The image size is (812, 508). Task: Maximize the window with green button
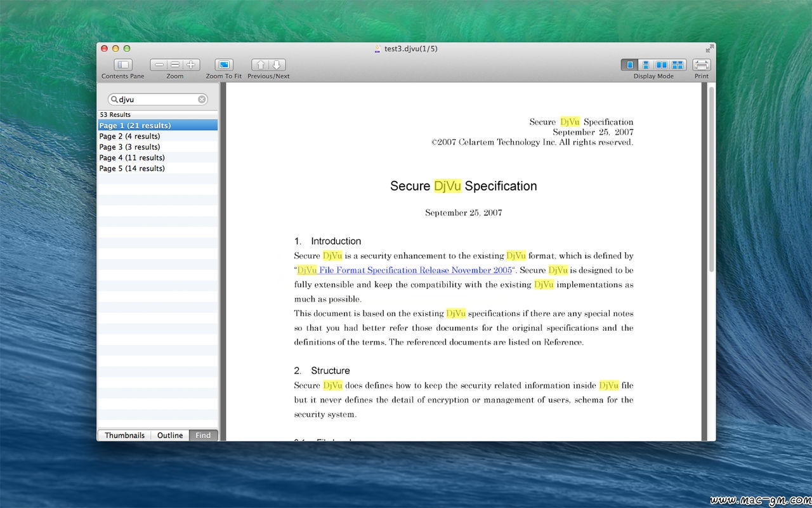click(x=127, y=48)
